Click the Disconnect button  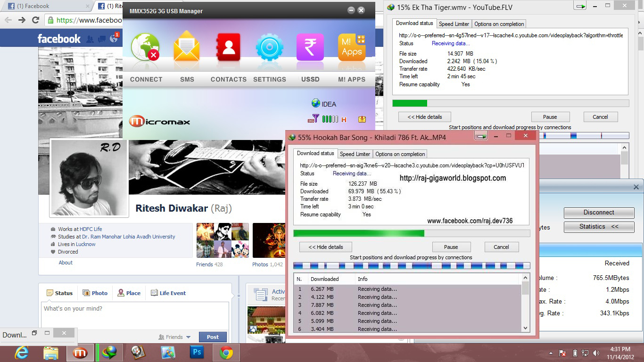tap(599, 212)
